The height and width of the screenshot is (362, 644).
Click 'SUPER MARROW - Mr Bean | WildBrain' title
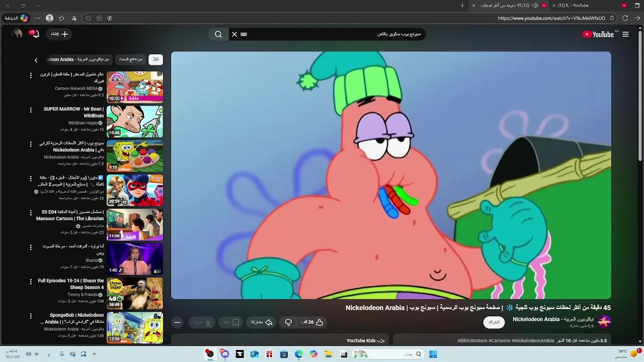(x=73, y=112)
